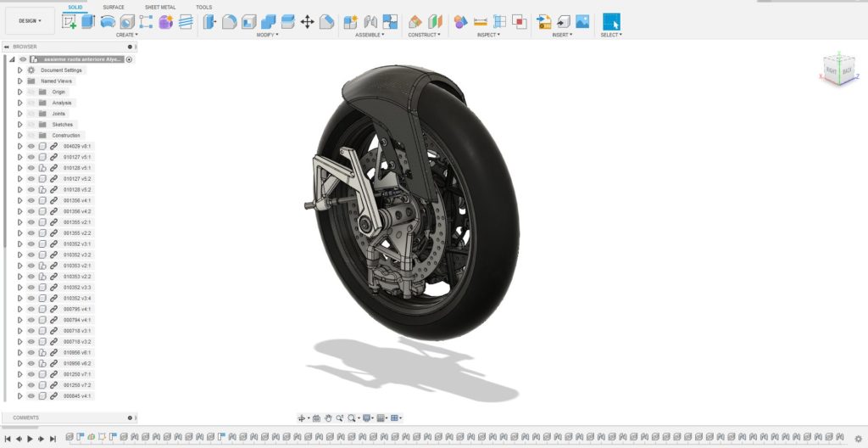Expand the Joints folder
The width and height of the screenshot is (868, 448).
(x=20, y=114)
